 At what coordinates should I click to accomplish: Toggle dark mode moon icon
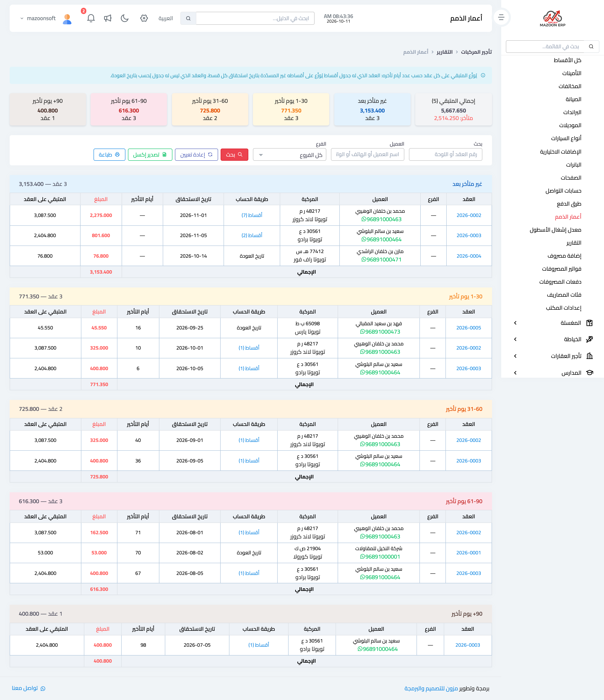(x=125, y=18)
